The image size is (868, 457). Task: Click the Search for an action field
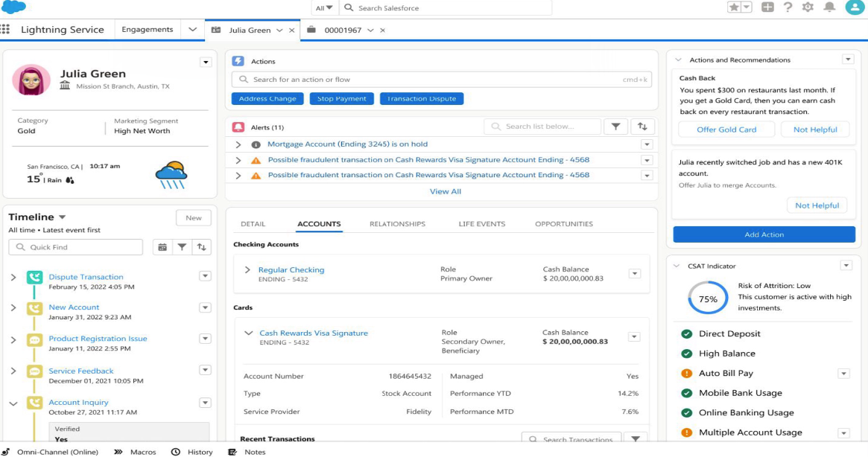pyautogui.click(x=432, y=80)
